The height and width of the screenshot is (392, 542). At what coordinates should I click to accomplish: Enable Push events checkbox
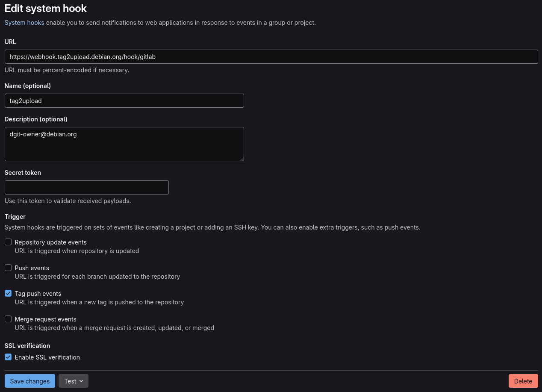pyautogui.click(x=8, y=268)
